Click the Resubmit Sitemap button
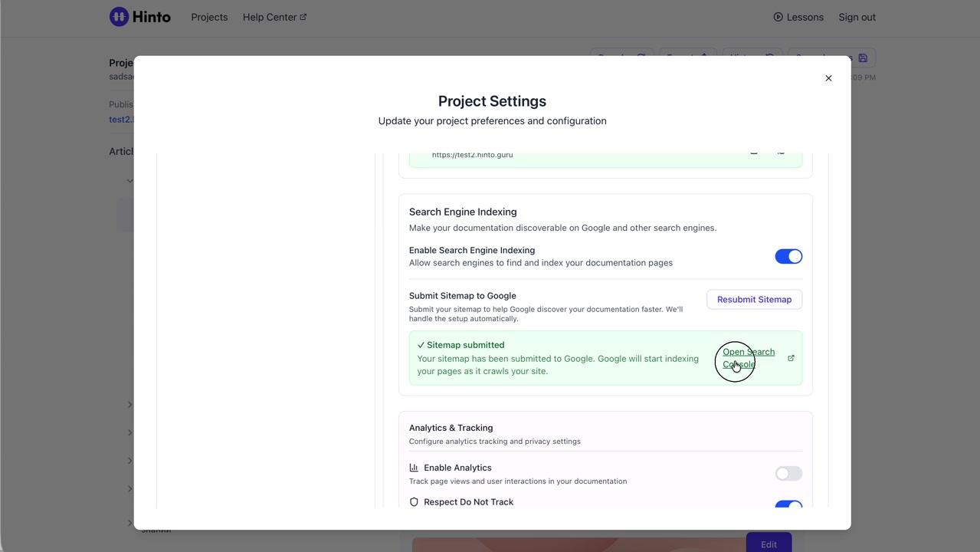 point(754,300)
